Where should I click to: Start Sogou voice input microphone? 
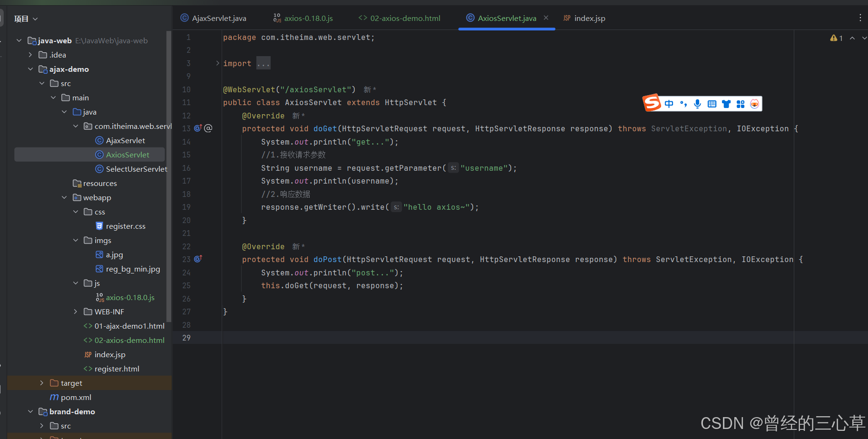[x=697, y=104]
